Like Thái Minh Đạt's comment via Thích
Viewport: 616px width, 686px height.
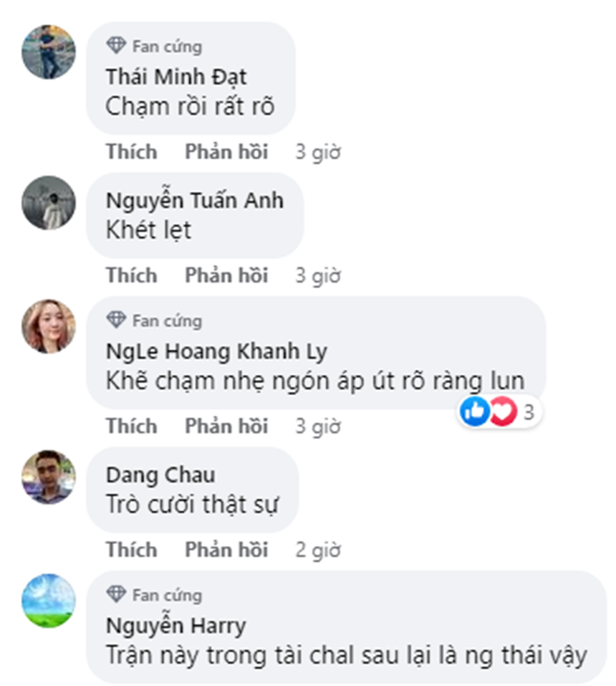pyautogui.click(x=132, y=151)
